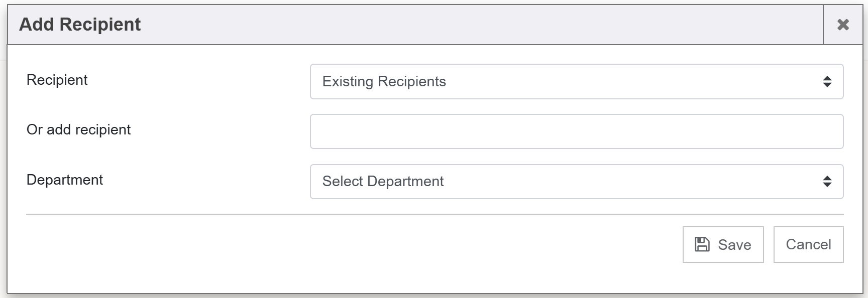868x298 pixels.
Task: Click the Recipient field label
Action: point(57,80)
